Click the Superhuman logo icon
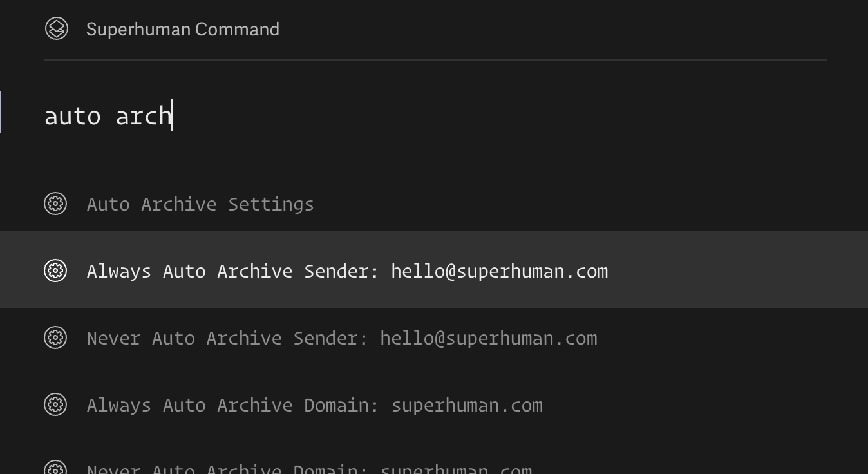868x474 pixels. [57, 29]
